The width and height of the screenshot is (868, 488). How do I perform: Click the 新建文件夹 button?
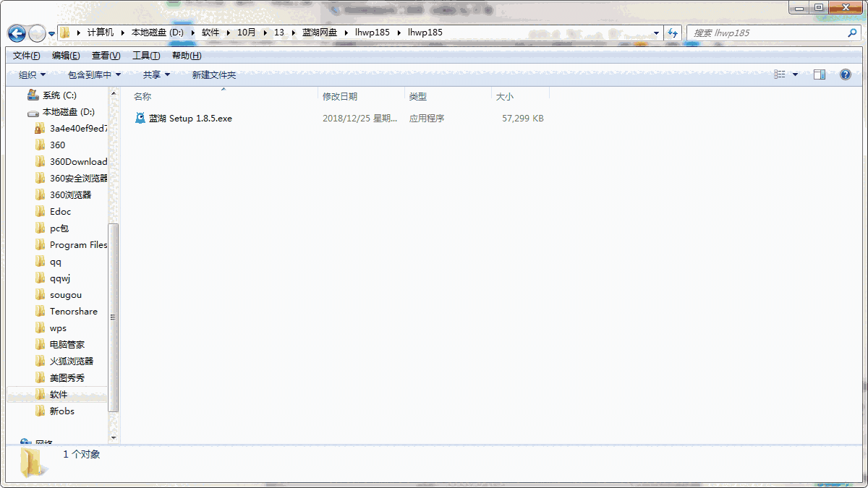(x=213, y=74)
